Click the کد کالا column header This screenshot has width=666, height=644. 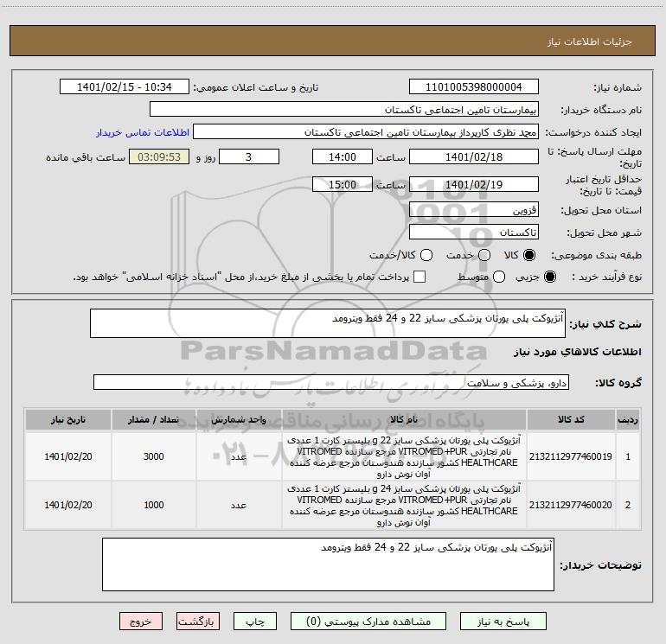point(571,420)
